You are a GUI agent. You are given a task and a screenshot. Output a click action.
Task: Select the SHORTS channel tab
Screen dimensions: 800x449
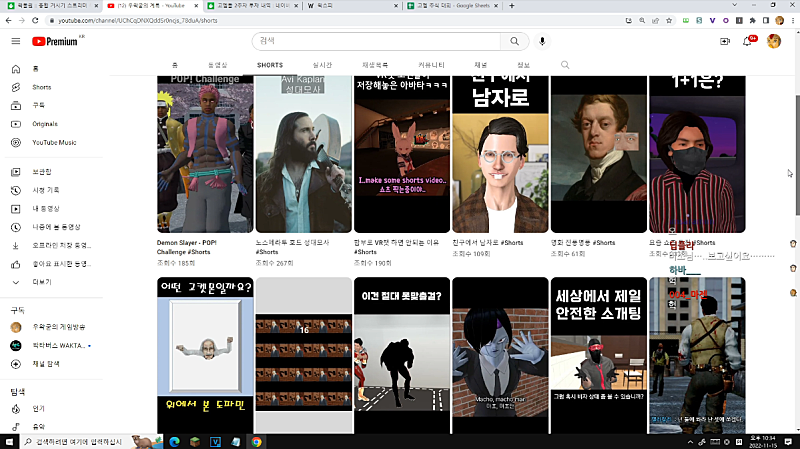tap(269, 65)
